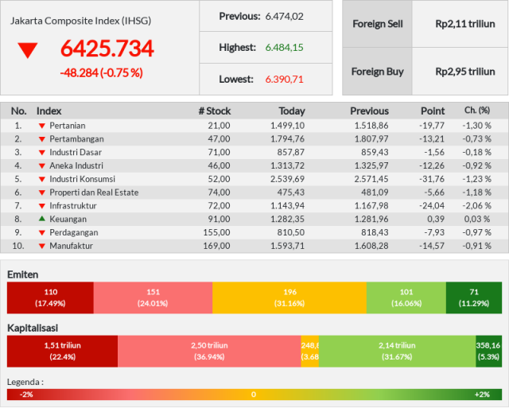Click the +2% end of the legend gradient

coord(482,395)
